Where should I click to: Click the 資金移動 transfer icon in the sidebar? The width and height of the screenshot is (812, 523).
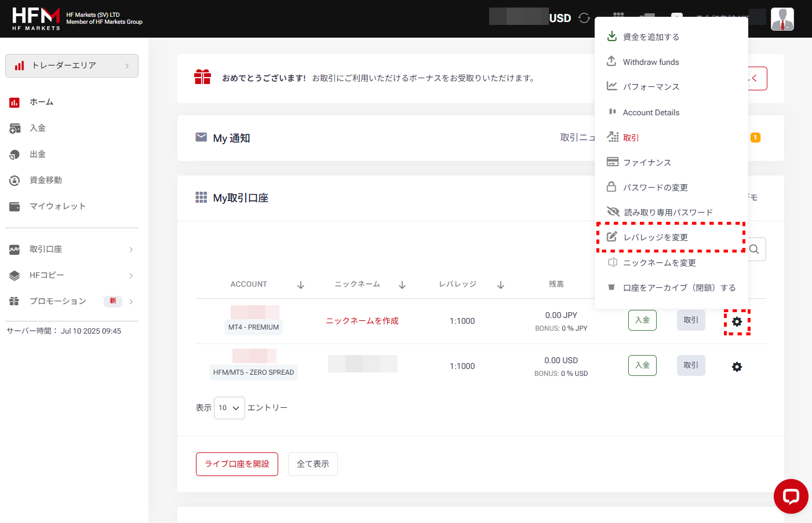[14, 181]
